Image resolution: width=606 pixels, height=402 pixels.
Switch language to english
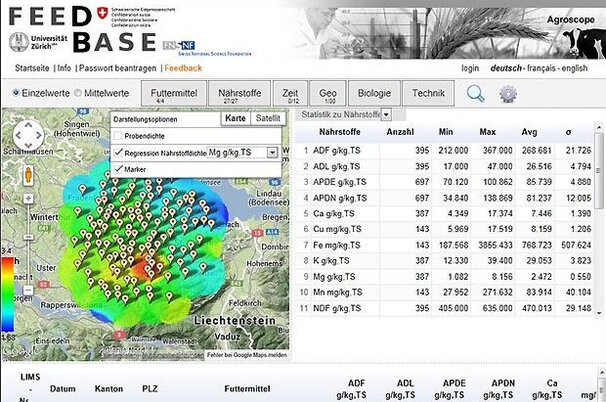coord(573,68)
